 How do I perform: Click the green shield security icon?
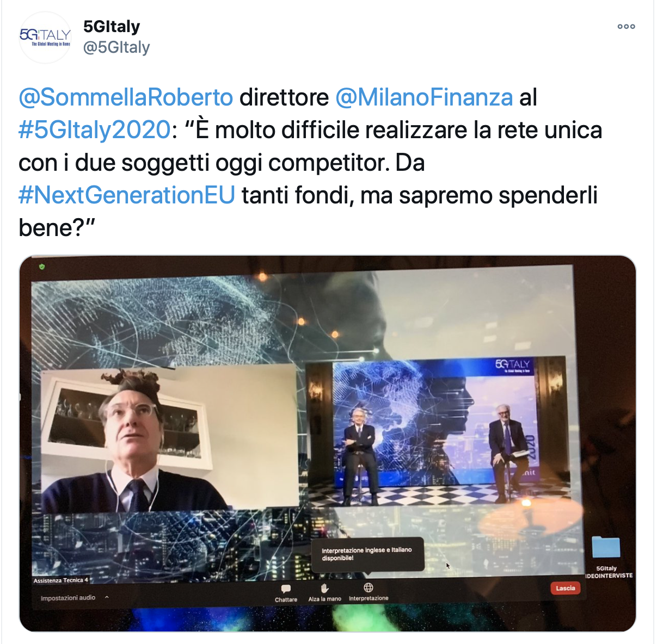(x=42, y=267)
